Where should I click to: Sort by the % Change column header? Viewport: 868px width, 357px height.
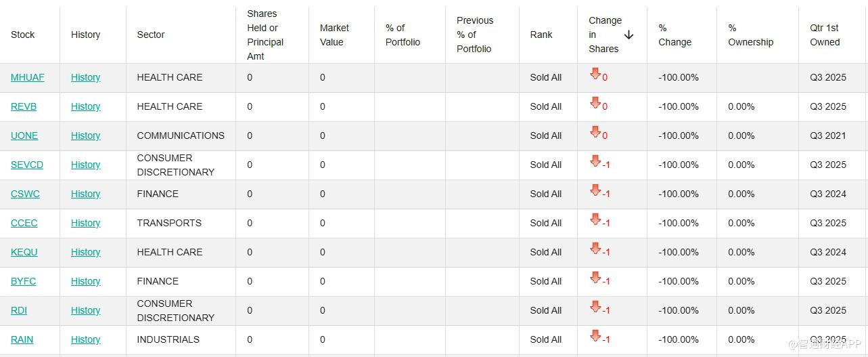675,35
